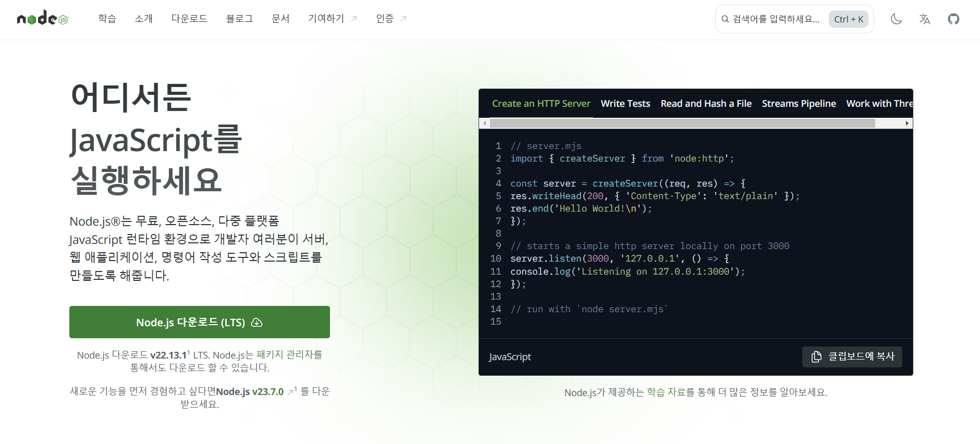Select the Write Tests tab
The image size is (980, 444).
(x=626, y=104)
